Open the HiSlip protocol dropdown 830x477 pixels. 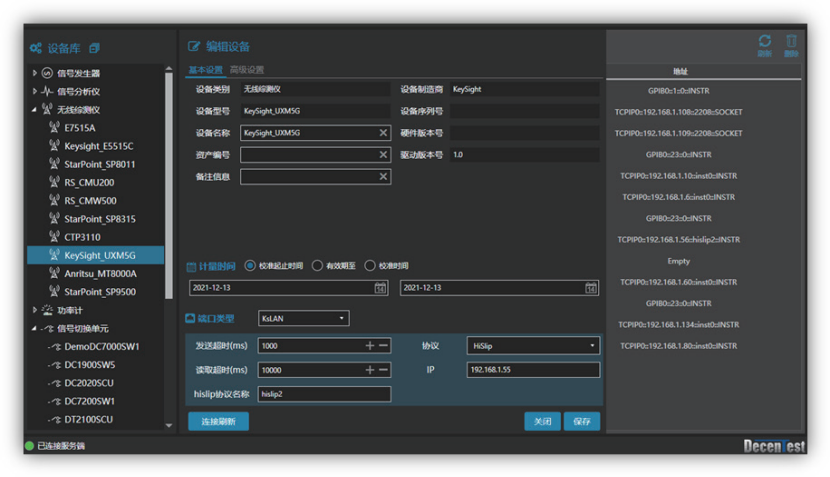533,346
